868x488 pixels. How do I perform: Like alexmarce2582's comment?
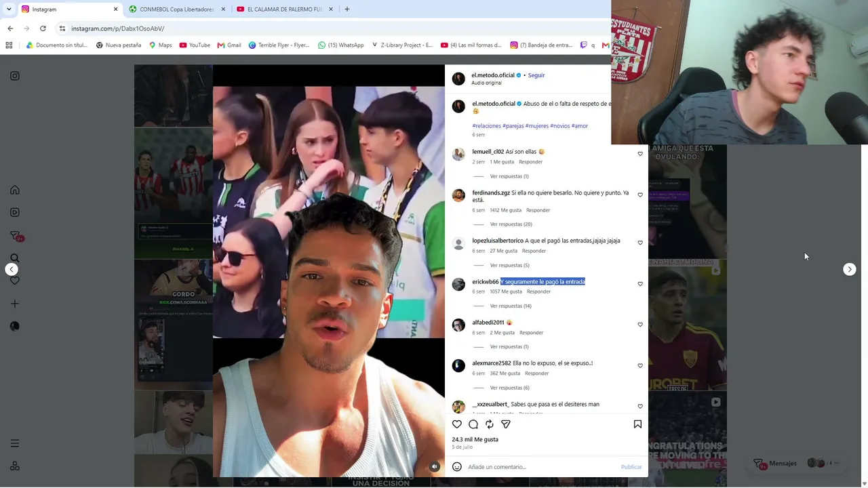(x=640, y=366)
